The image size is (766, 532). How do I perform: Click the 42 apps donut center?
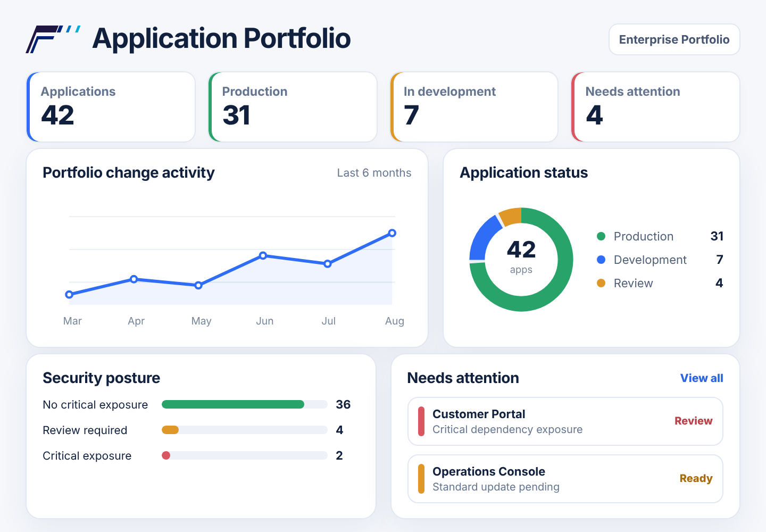pyautogui.click(x=521, y=256)
